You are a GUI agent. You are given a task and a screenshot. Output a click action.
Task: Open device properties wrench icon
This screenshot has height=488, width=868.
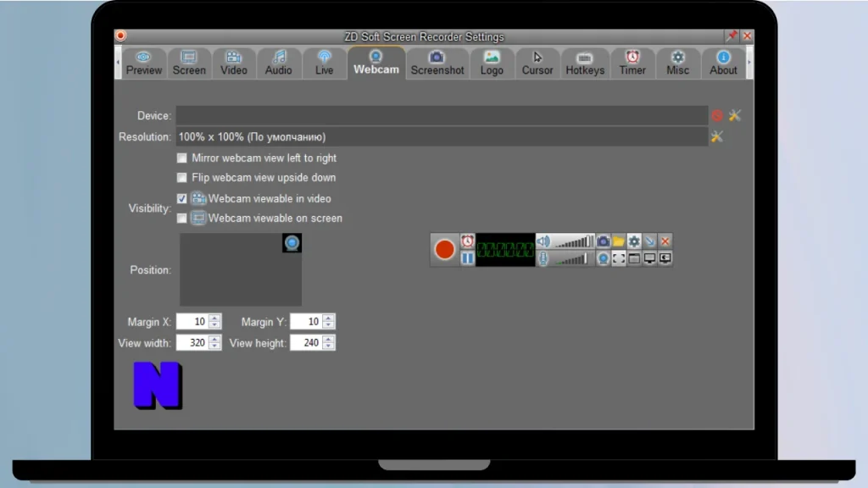(735, 115)
